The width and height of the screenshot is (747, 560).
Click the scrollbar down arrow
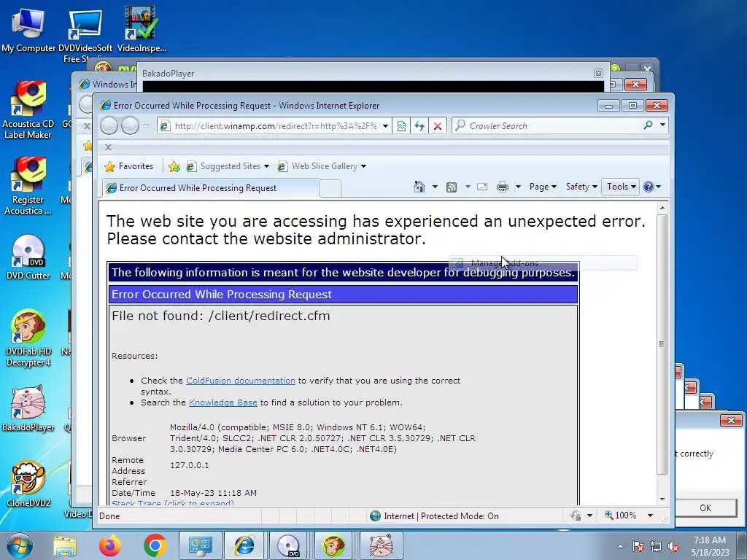(662, 499)
